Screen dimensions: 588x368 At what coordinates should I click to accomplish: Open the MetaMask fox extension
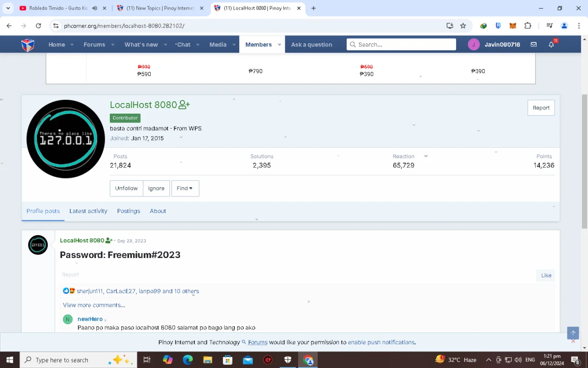(x=513, y=26)
